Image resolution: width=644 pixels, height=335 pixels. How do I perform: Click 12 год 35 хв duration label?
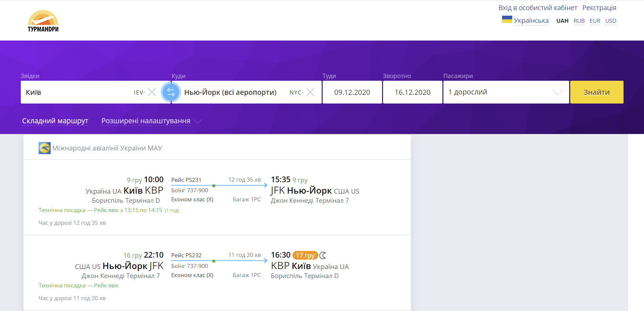pos(245,180)
